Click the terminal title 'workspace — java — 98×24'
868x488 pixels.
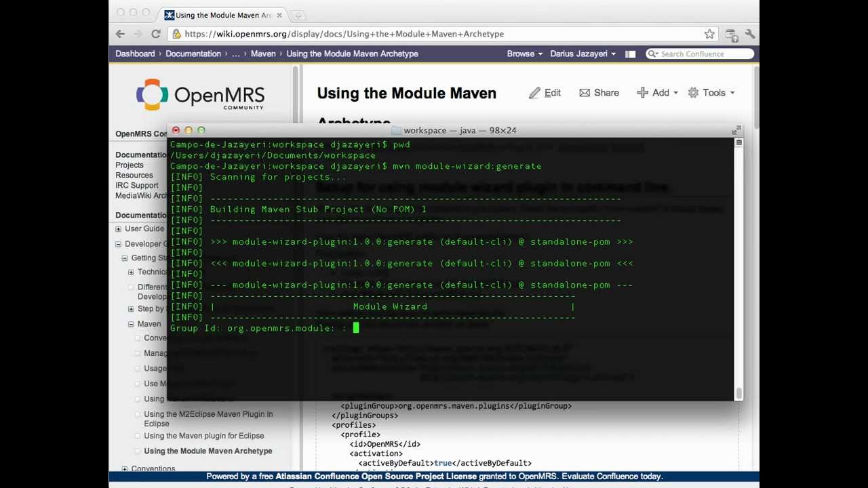(460, 130)
